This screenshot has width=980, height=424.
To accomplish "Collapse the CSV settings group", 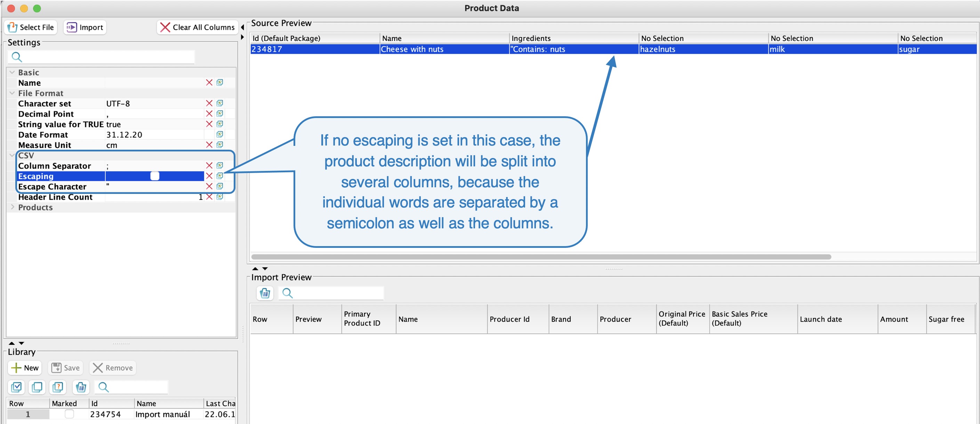I will 12,155.
